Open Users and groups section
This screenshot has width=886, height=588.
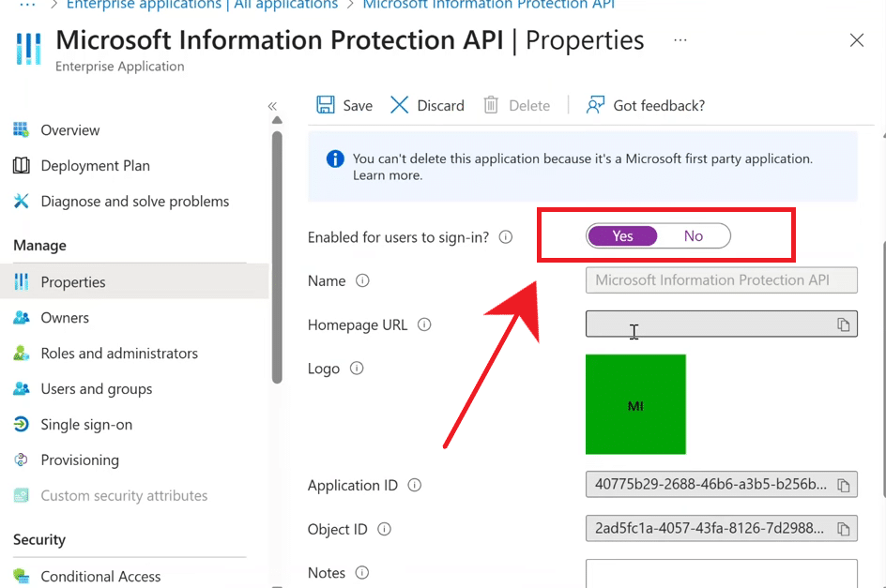(96, 389)
